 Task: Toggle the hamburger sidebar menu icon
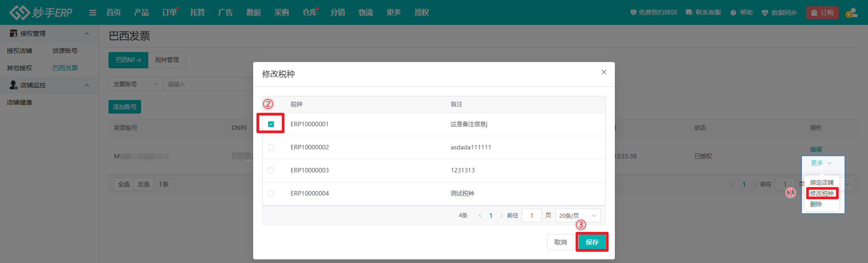(x=93, y=13)
